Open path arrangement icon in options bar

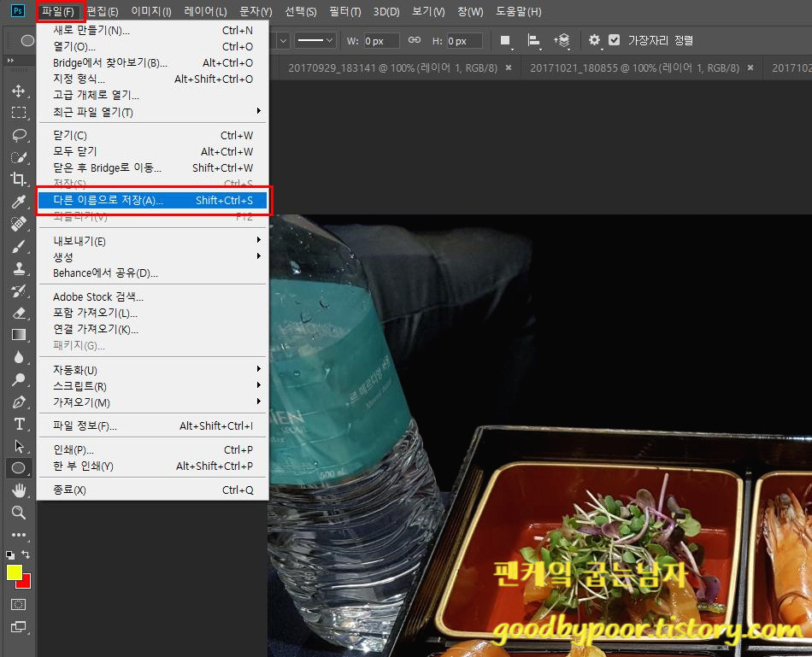click(562, 40)
